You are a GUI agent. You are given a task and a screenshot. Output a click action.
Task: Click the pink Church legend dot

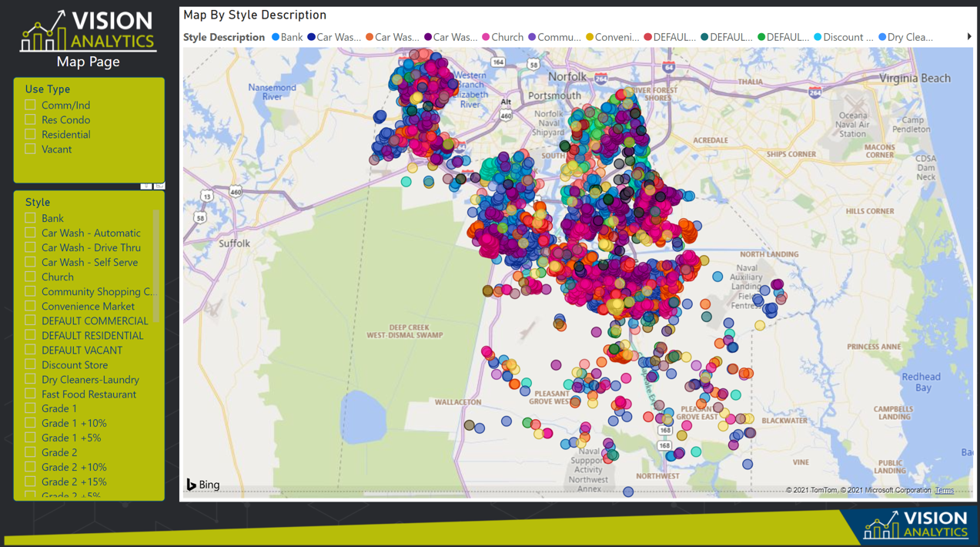coord(486,37)
